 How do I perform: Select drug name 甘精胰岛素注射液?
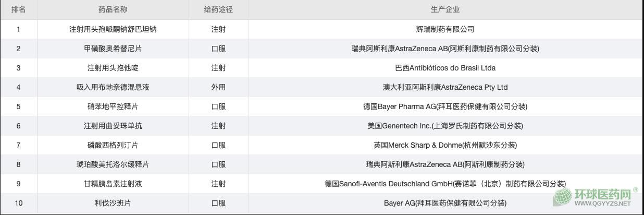[x=113, y=184]
